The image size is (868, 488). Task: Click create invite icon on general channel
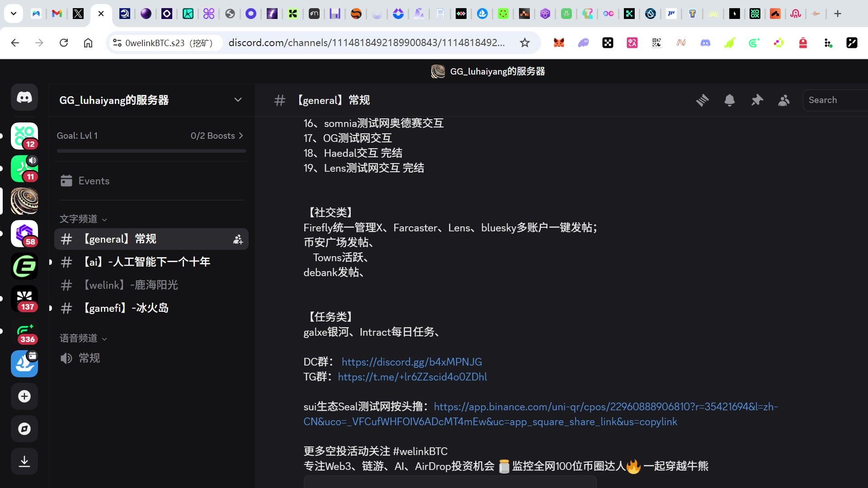(238, 239)
